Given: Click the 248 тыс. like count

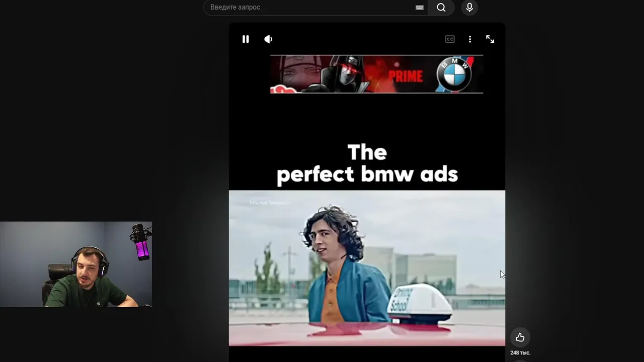Looking at the screenshot, I should pos(520,353).
